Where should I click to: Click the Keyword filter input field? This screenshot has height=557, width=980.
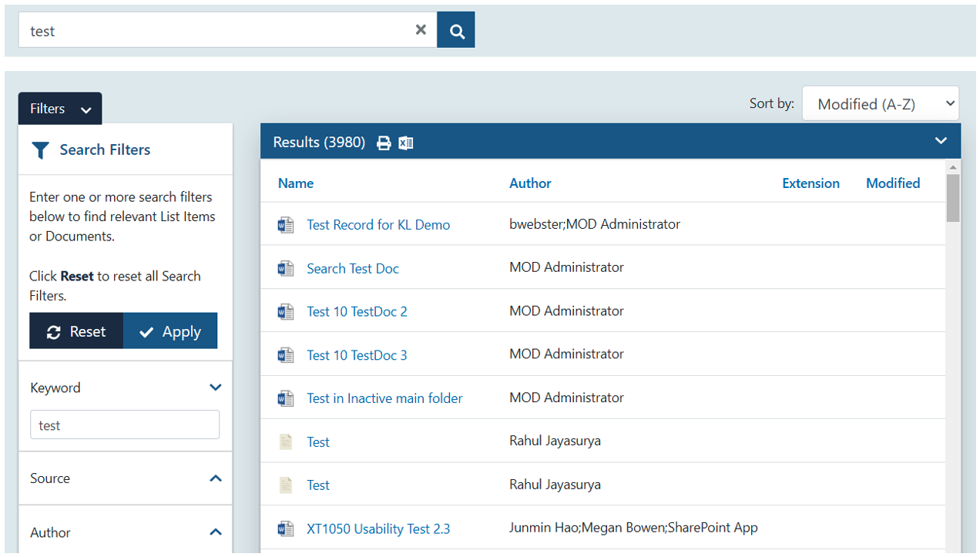pyautogui.click(x=125, y=424)
